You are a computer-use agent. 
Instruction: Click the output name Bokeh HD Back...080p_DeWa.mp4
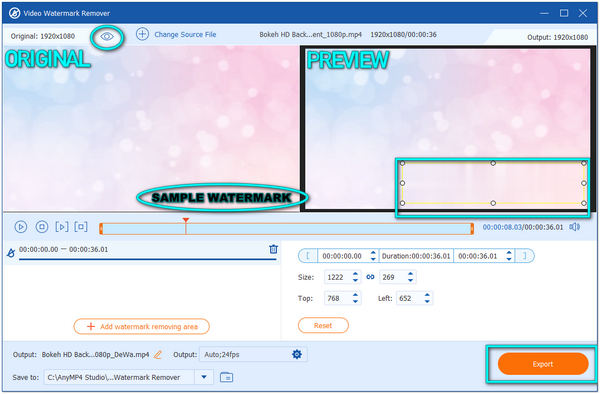coord(95,355)
